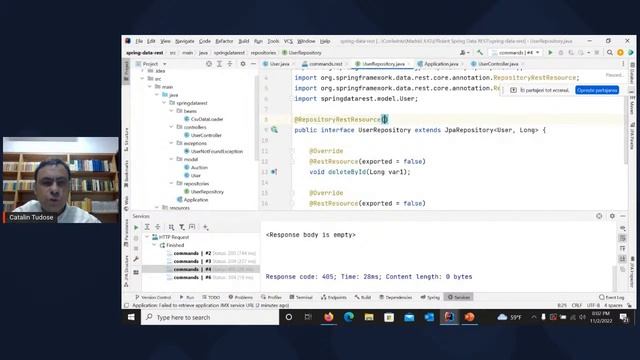Open the Refactor menu

click(x=224, y=41)
